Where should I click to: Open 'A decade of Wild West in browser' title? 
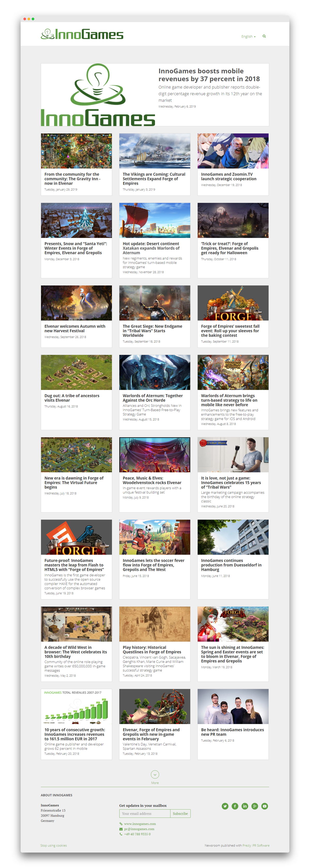click(x=75, y=652)
